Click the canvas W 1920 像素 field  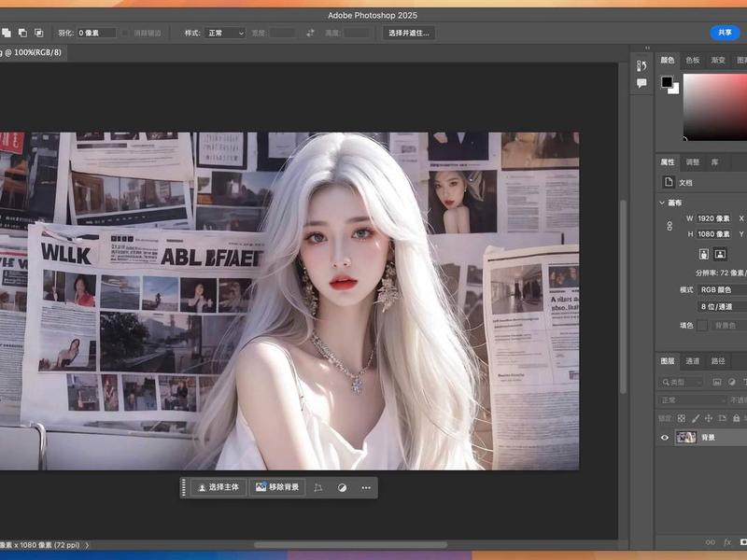click(x=713, y=218)
